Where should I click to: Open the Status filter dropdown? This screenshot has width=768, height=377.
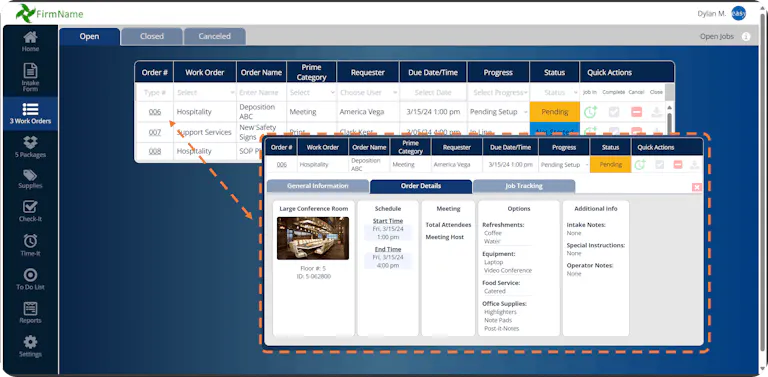pyautogui.click(x=554, y=93)
